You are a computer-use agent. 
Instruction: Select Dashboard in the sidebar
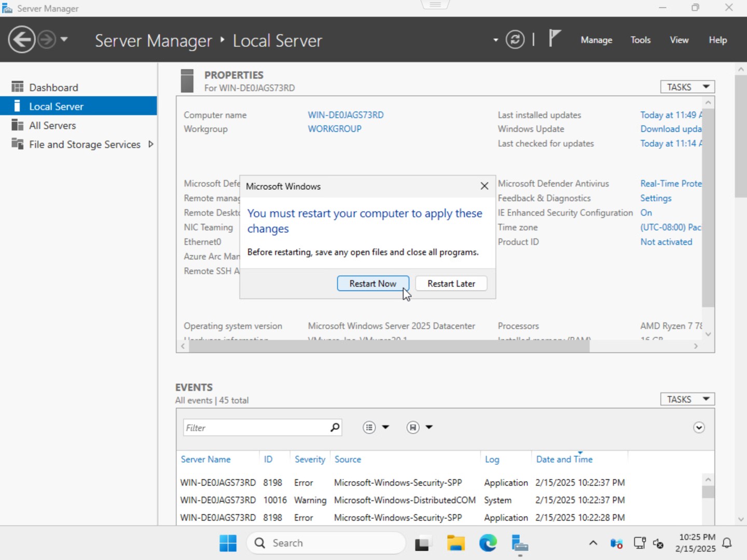tap(78, 87)
